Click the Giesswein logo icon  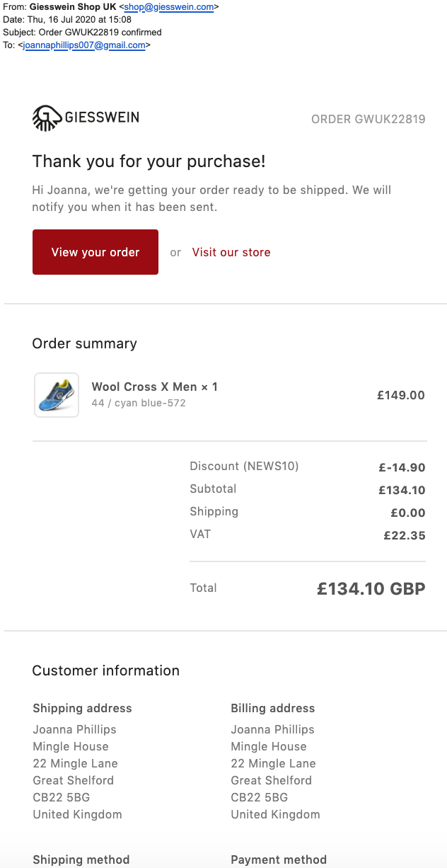click(x=47, y=118)
